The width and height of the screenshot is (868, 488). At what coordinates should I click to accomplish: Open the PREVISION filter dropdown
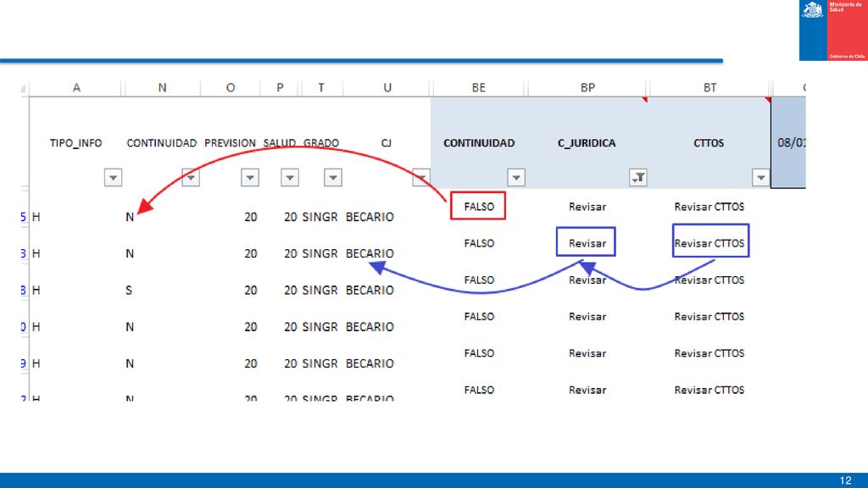click(250, 178)
